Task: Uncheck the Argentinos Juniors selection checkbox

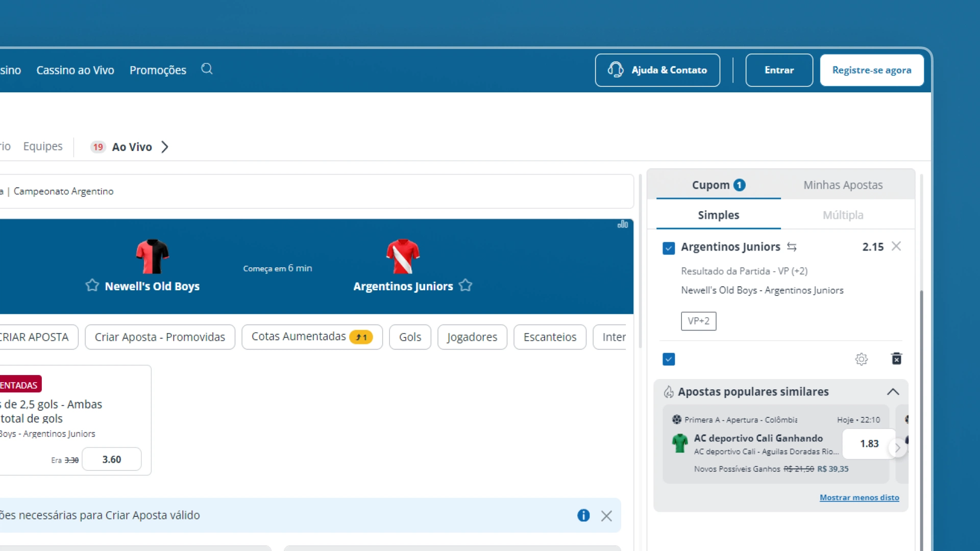Action: pyautogui.click(x=669, y=248)
